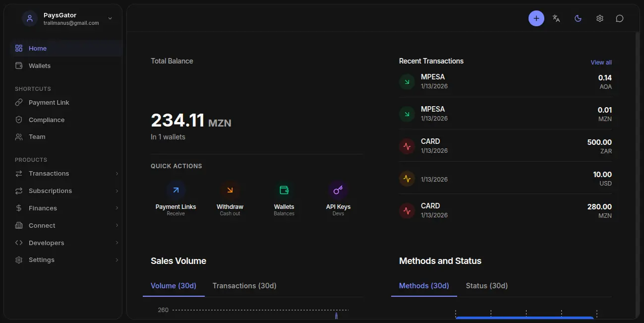Expand the Developers sidebar section
The image size is (644, 323).
[47, 243]
